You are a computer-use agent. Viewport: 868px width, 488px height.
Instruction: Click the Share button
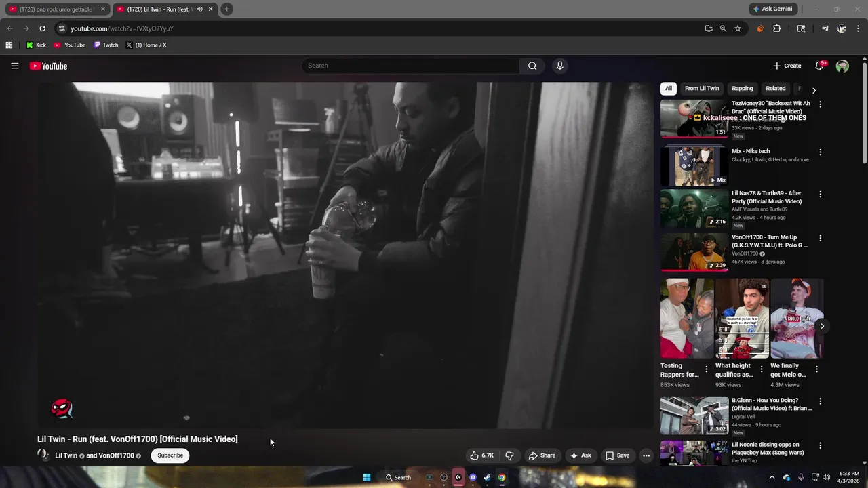(542, 455)
